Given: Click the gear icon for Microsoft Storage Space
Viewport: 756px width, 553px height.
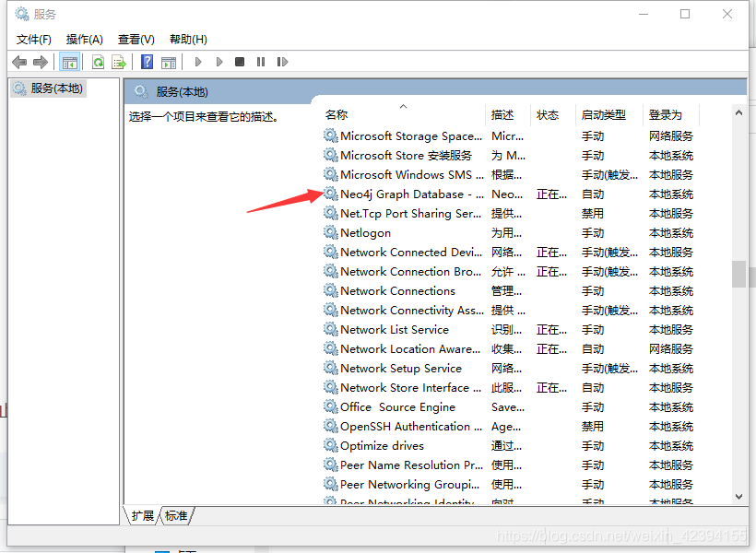Looking at the screenshot, I should click(x=331, y=136).
